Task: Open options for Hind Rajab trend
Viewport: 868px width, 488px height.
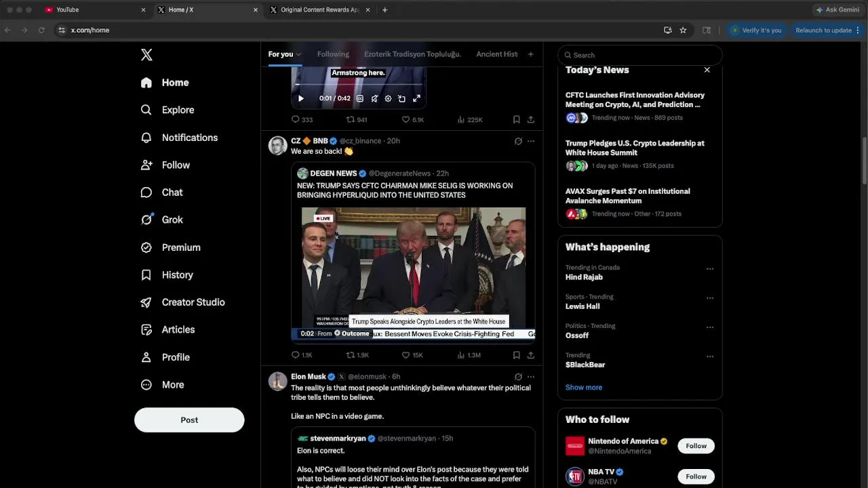Action: click(710, 269)
